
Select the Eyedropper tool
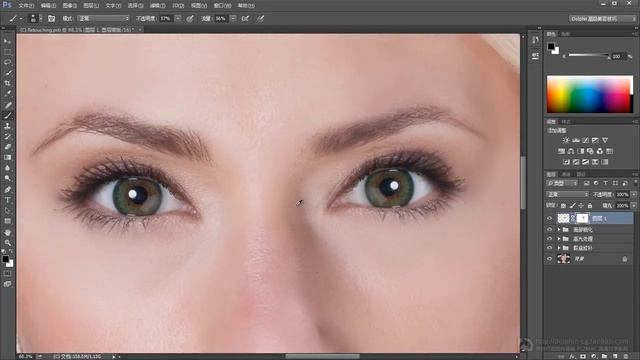click(x=7, y=94)
